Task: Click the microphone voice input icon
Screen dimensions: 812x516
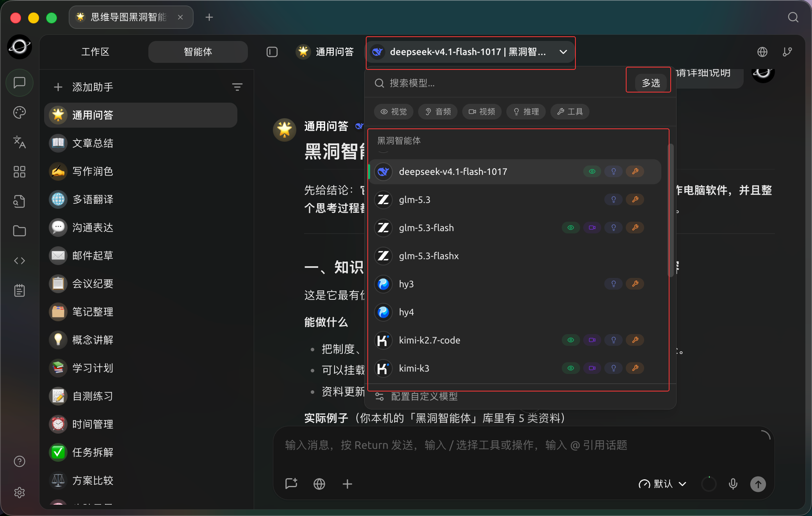Action: (x=733, y=484)
